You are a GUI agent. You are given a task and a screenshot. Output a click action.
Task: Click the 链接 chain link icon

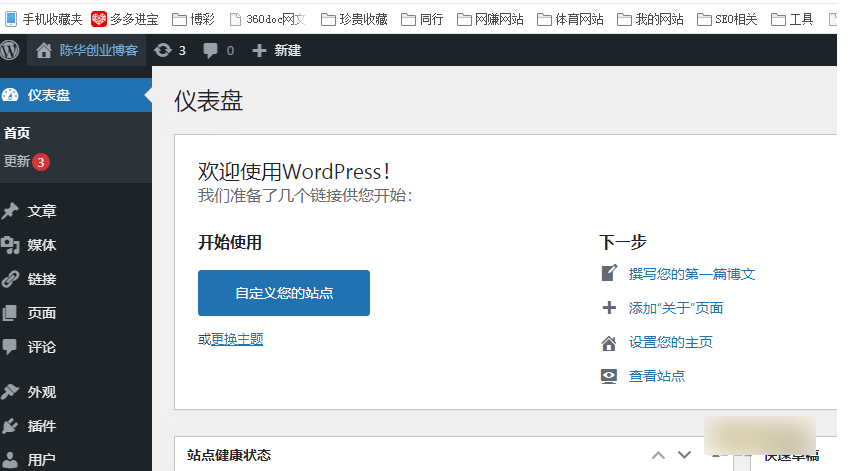pyautogui.click(x=10, y=279)
